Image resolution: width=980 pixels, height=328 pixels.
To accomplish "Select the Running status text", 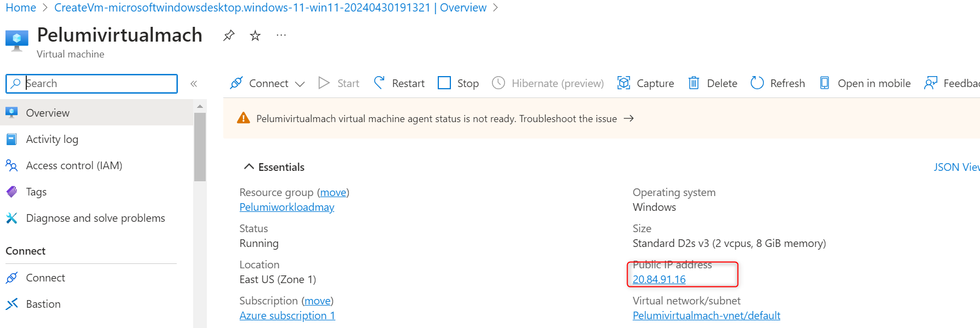I will pos(259,243).
